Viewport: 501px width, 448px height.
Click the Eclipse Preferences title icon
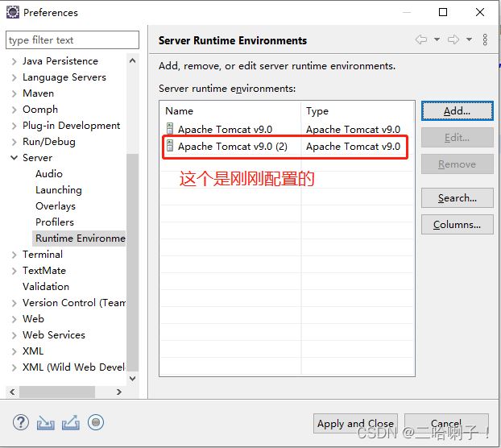coord(13,12)
